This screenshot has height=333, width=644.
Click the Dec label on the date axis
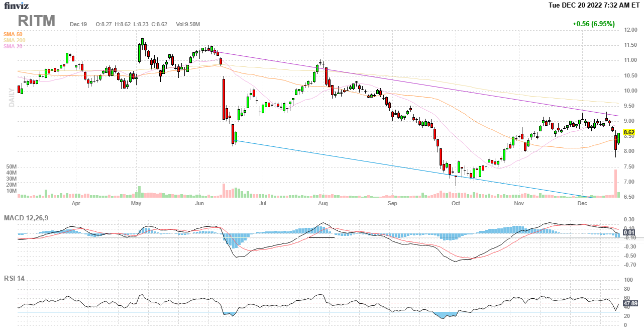[x=582, y=204]
